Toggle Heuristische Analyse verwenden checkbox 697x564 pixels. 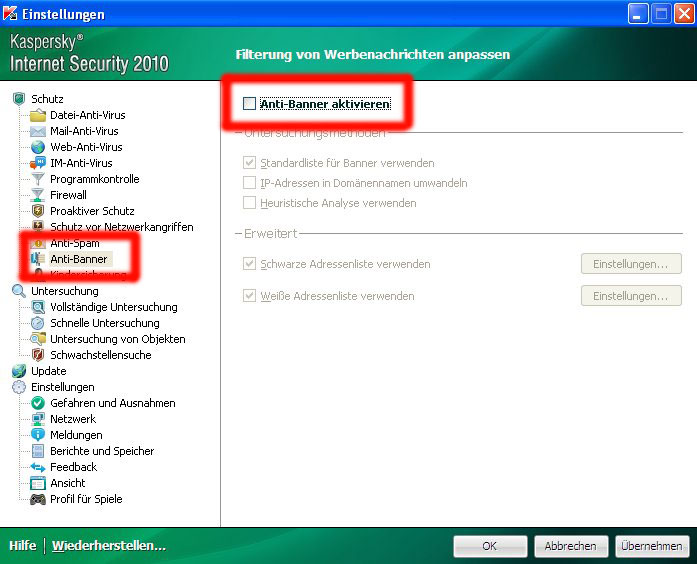(x=249, y=203)
